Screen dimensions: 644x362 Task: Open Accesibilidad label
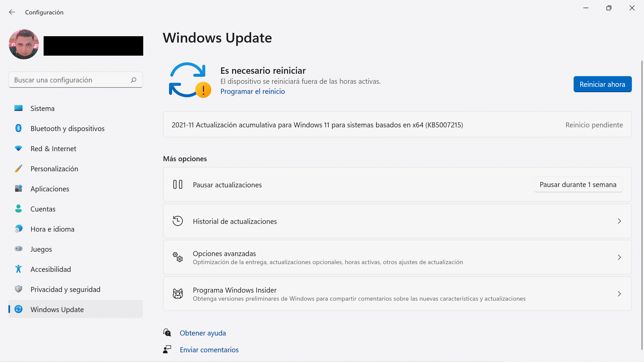[51, 269]
